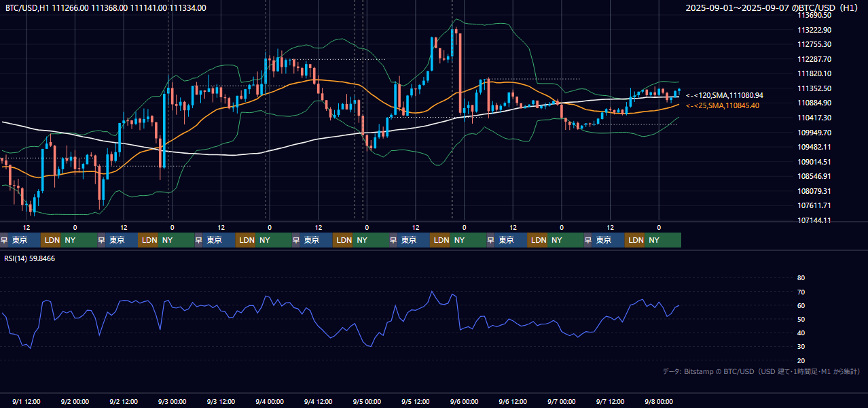Click the Bitstamp data source note
This screenshot has height=408, width=868.
pyautogui.click(x=761, y=371)
